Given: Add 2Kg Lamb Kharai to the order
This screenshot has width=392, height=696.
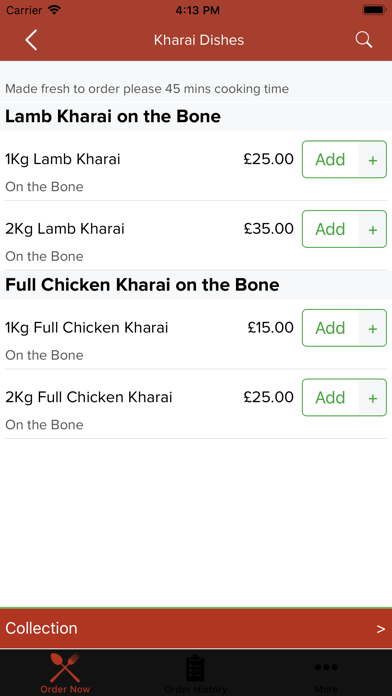Looking at the screenshot, I should tap(330, 229).
